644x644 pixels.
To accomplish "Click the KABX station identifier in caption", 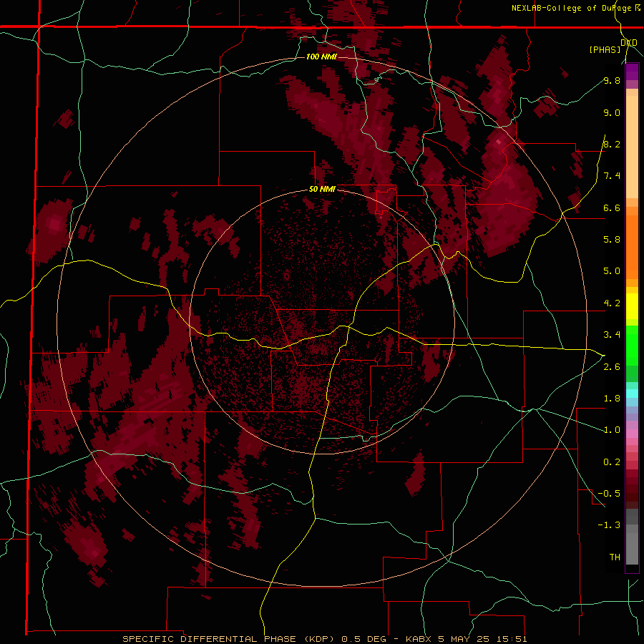I will 419,639.
